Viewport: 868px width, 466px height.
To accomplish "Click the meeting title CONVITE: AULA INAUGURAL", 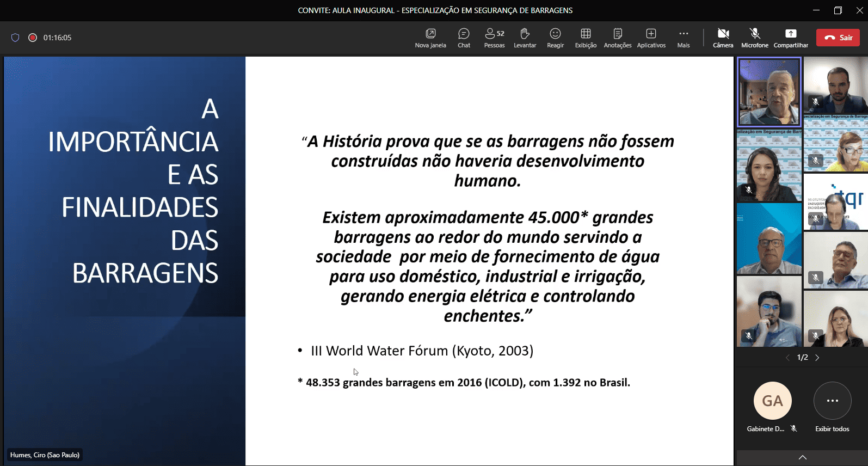I will click(435, 10).
